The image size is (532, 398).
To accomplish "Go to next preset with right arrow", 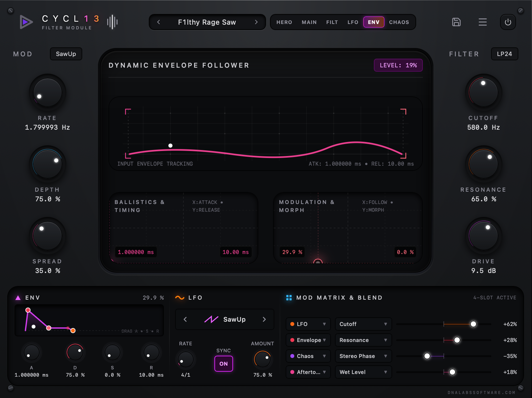I will coord(256,22).
